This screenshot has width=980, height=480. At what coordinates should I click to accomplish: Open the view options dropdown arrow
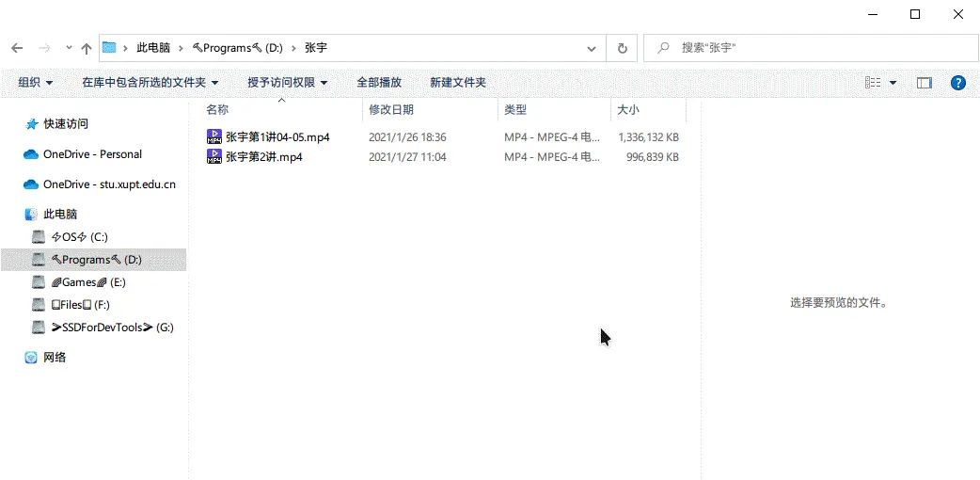click(893, 83)
